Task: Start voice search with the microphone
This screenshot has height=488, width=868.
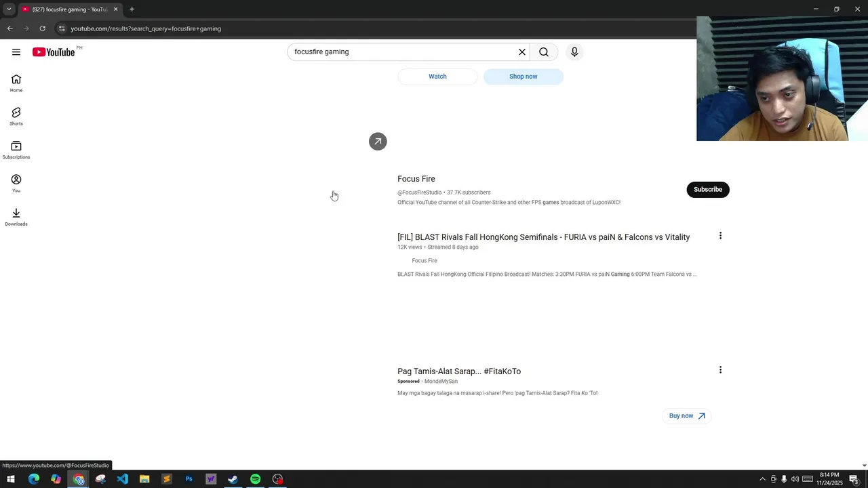Action: pyautogui.click(x=574, y=52)
